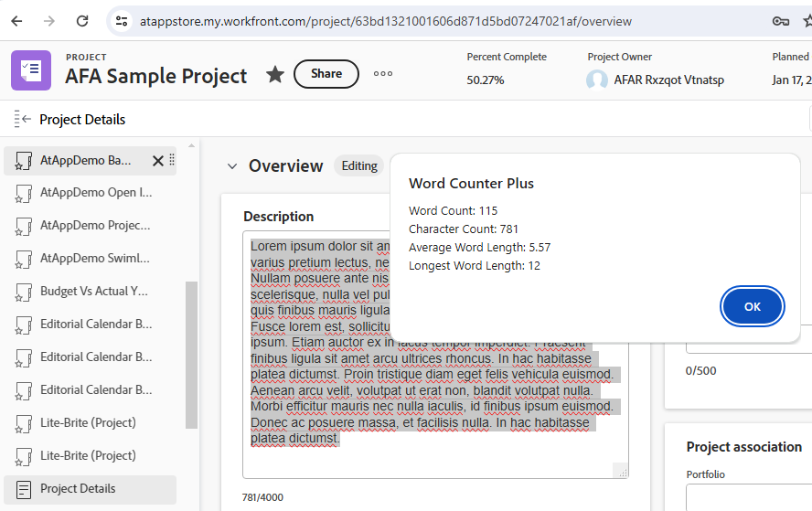Collapse the Overview section chevron

pyautogui.click(x=231, y=166)
